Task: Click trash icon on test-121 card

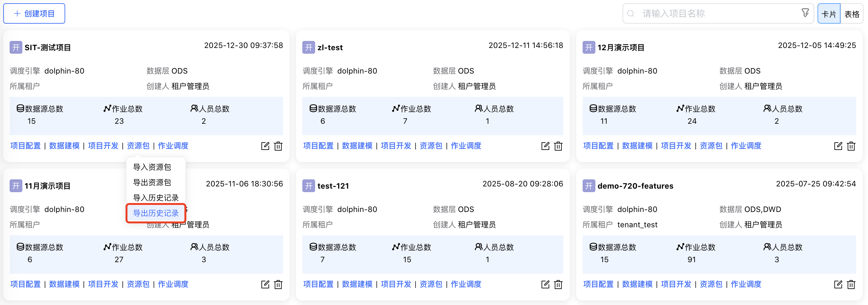Action: click(558, 285)
